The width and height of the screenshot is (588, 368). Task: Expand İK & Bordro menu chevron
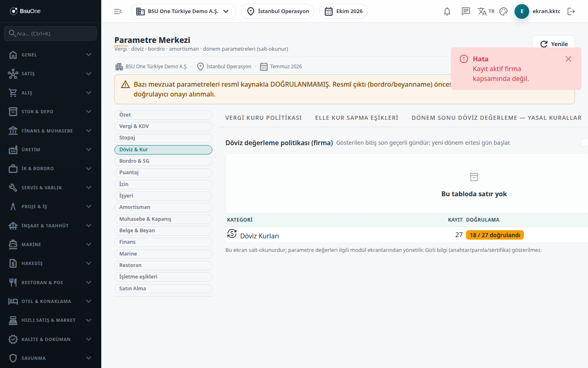89,168
